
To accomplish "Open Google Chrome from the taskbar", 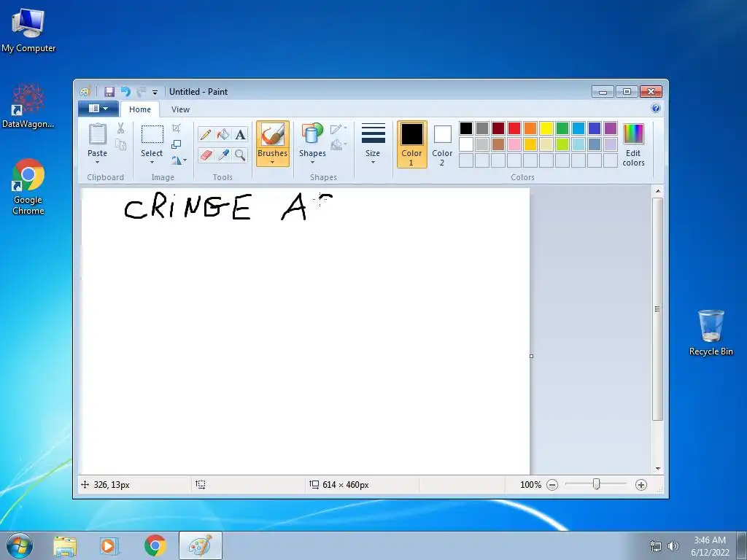I will click(x=155, y=545).
